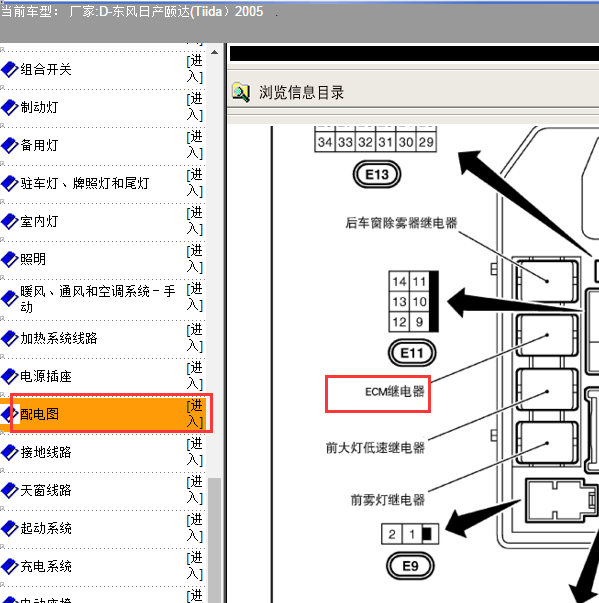The width and height of the screenshot is (599, 603).
Task: Click the book icon beside 接地线路
Action: [x=10, y=452]
